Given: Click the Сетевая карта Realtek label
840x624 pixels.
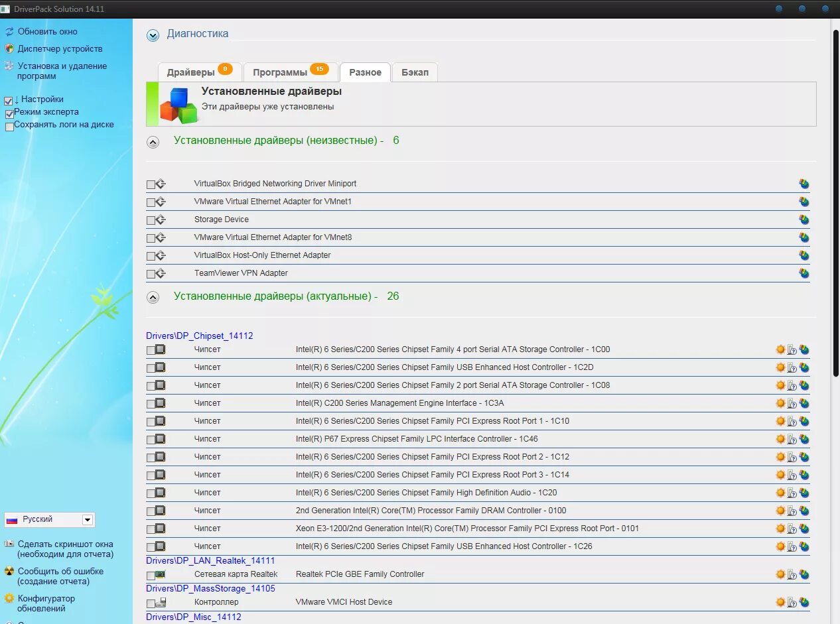Looking at the screenshot, I should pyautogui.click(x=236, y=574).
